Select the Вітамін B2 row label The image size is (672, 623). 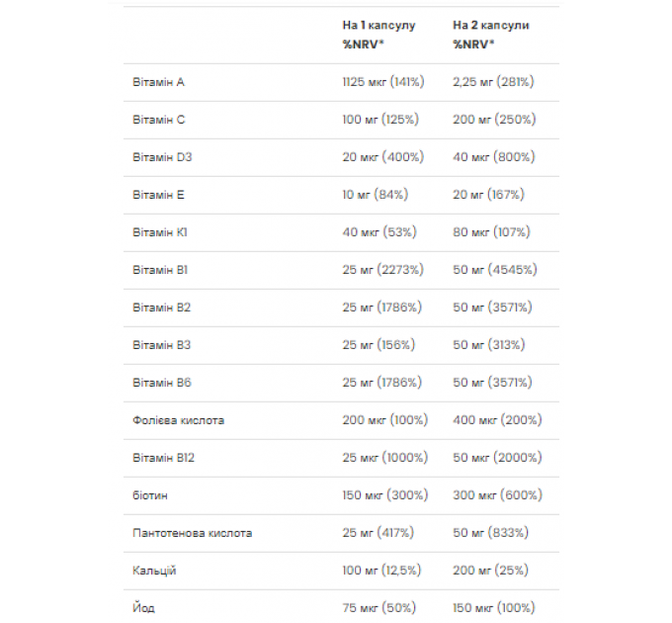pyautogui.click(x=161, y=308)
